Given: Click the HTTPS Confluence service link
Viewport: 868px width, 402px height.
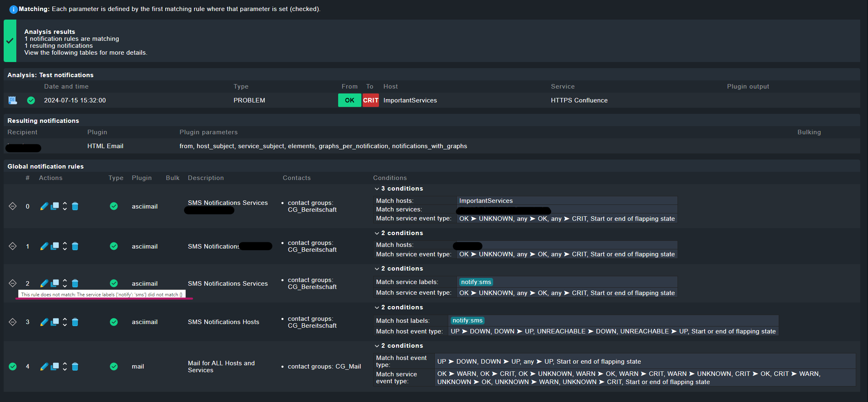Looking at the screenshot, I should pos(579,100).
